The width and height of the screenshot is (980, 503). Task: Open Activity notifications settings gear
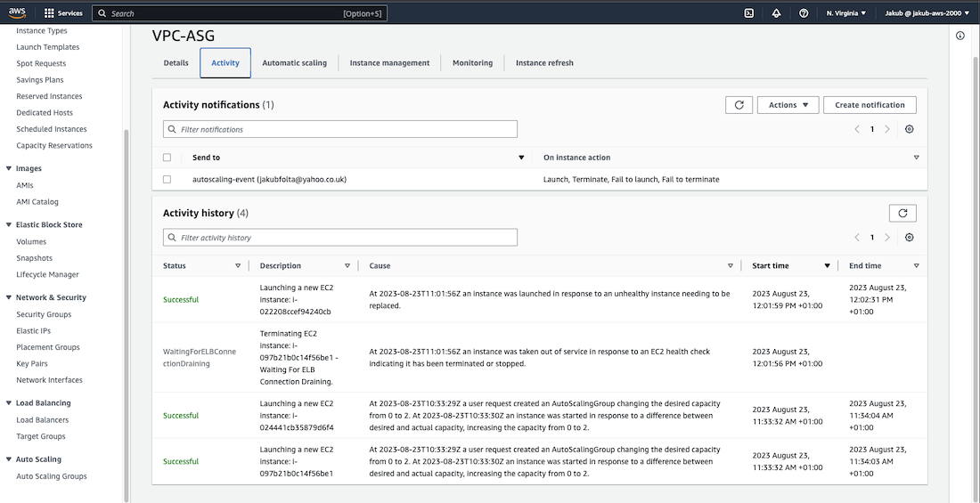coord(909,129)
